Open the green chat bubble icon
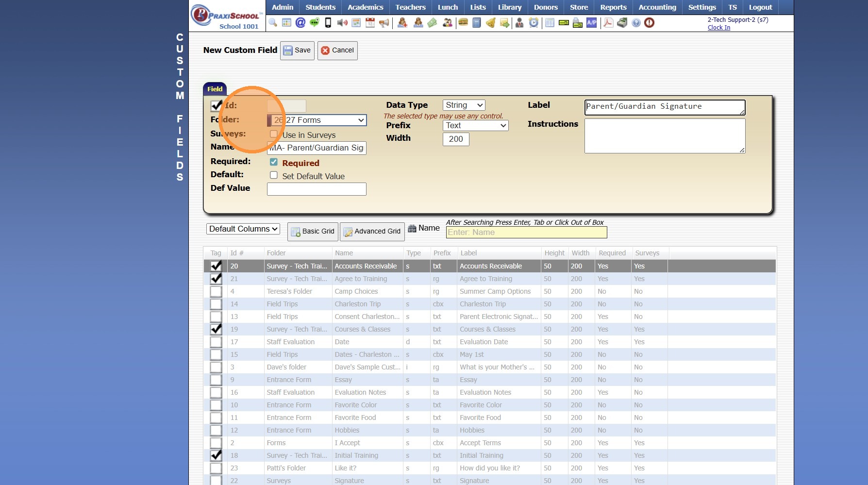This screenshot has height=485, width=868. (x=315, y=23)
